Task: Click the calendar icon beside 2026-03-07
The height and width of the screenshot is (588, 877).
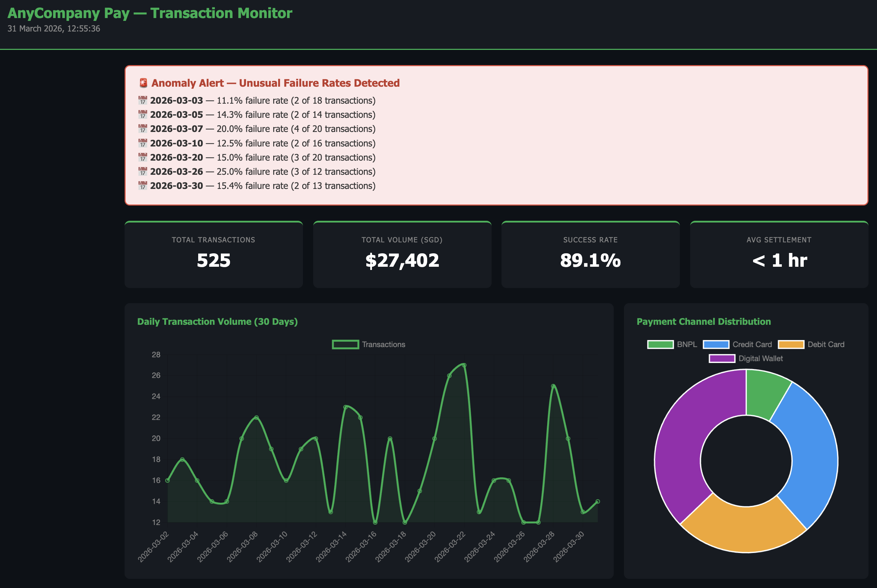Action: 143,129
